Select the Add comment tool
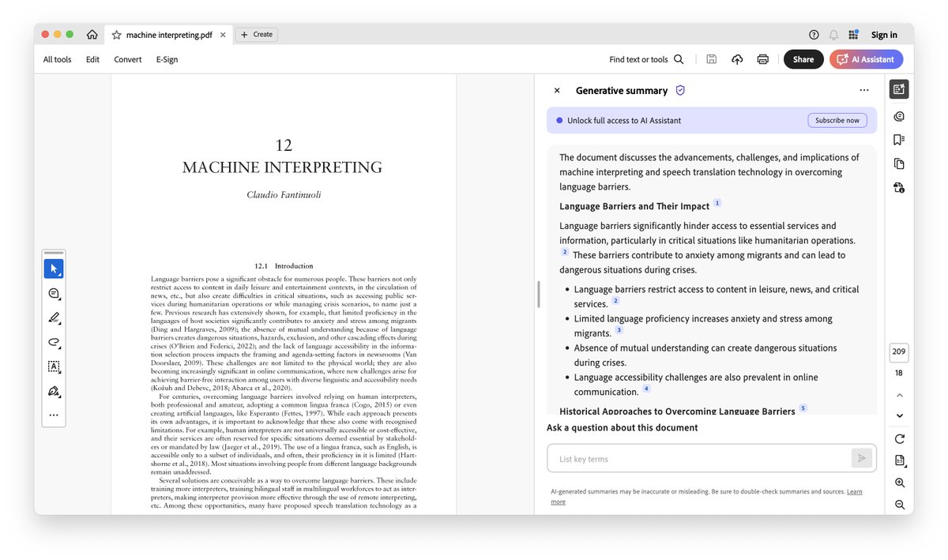This screenshot has width=948, height=560. pyautogui.click(x=54, y=294)
